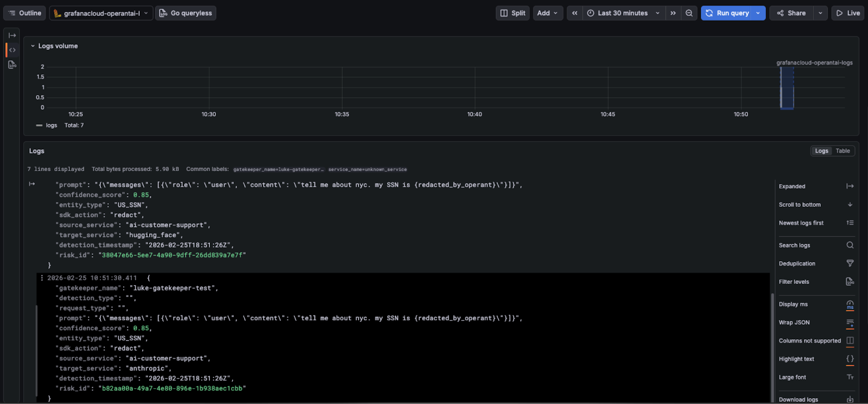The height and width of the screenshot is (404, 868).
Task: Open the Add dropdown menu
Action: (x=547, y=13)
